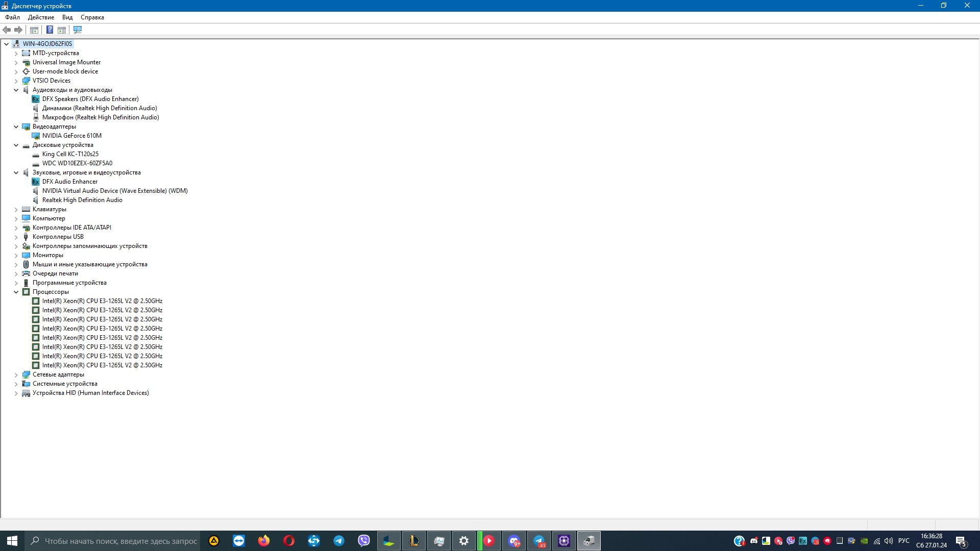The height and width of the screenshot is (551, 980).
Task: Click the Forward arrow in the toolbar
Action: tap(18, 30)
